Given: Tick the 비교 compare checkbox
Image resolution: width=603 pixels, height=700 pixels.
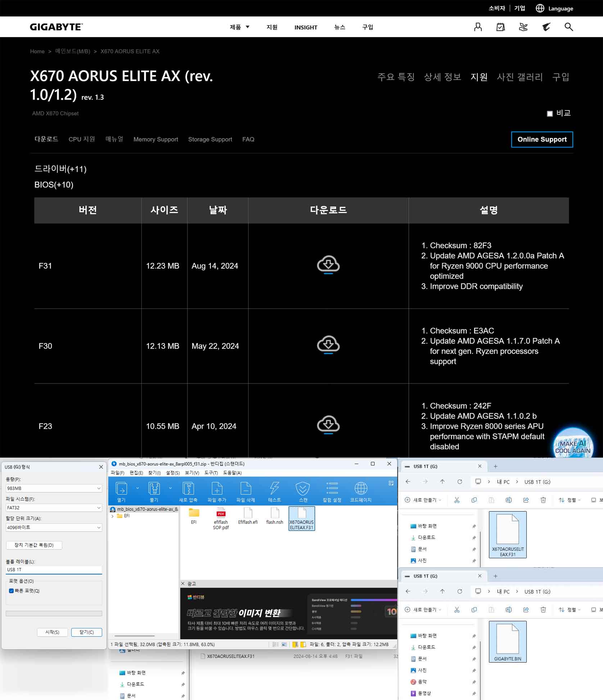Looking at the screenshot, I should tap(550, 114).
